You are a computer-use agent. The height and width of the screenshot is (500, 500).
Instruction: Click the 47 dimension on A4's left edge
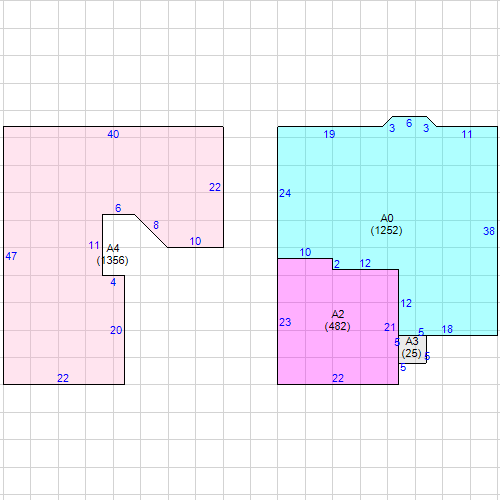click(x=11, y=256)
